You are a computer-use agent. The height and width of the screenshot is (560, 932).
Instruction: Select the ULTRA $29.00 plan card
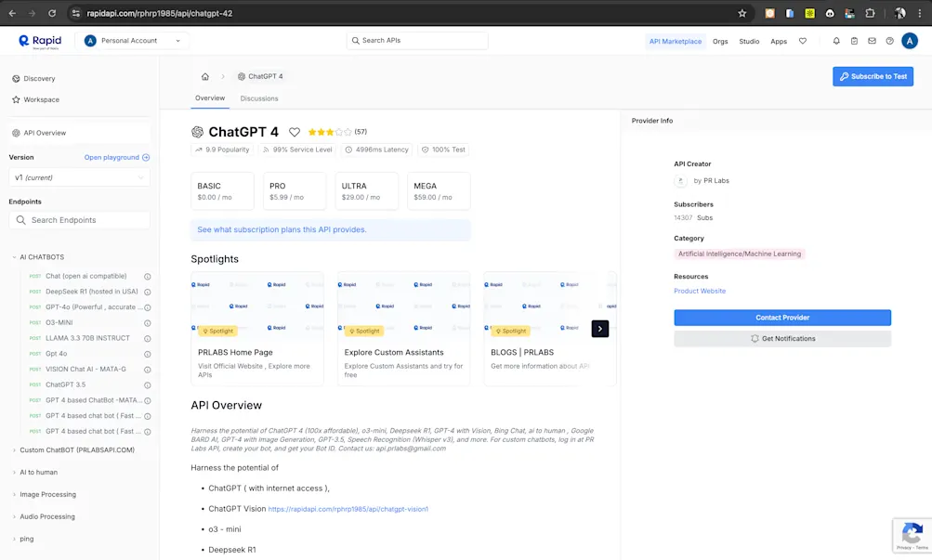point(367,191)
